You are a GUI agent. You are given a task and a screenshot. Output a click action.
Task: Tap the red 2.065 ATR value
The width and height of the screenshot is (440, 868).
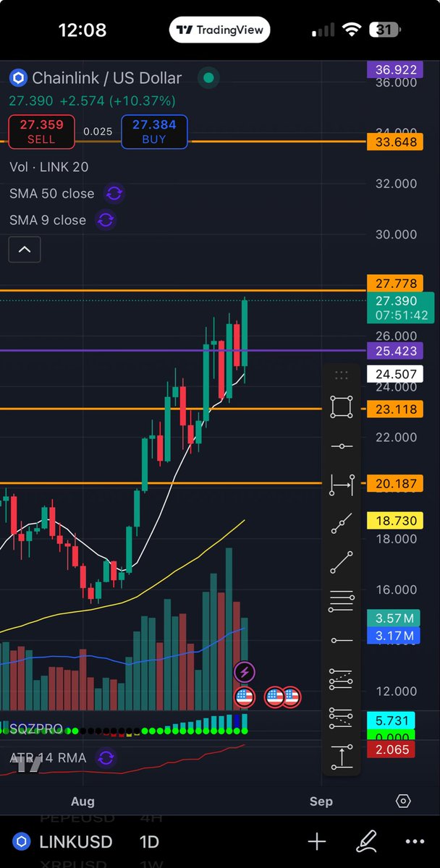click(x=392, y=749)
